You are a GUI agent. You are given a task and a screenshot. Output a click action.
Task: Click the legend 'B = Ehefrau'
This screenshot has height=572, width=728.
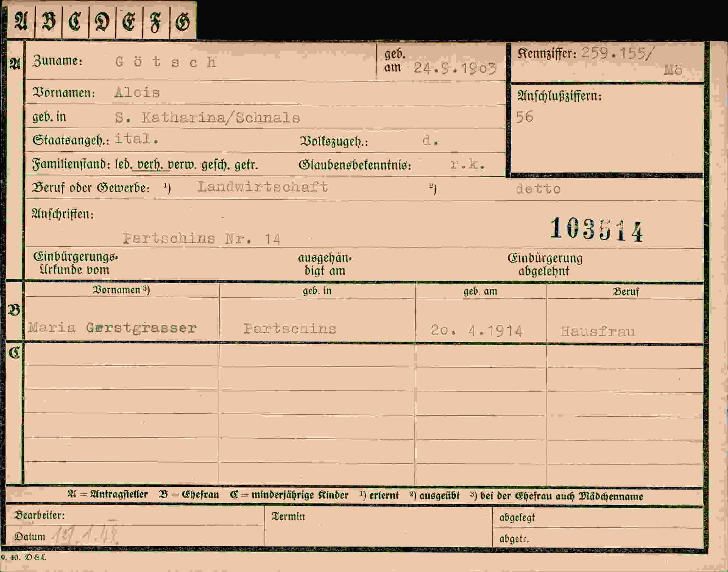(x=189, y=495)
